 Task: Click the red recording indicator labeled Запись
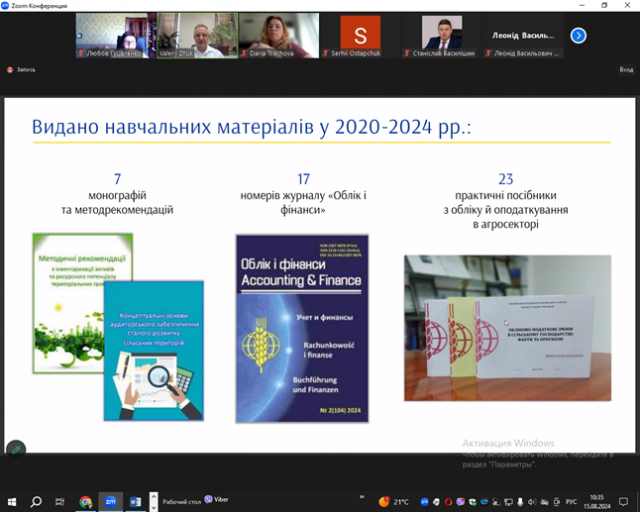(x=21, y=70)
